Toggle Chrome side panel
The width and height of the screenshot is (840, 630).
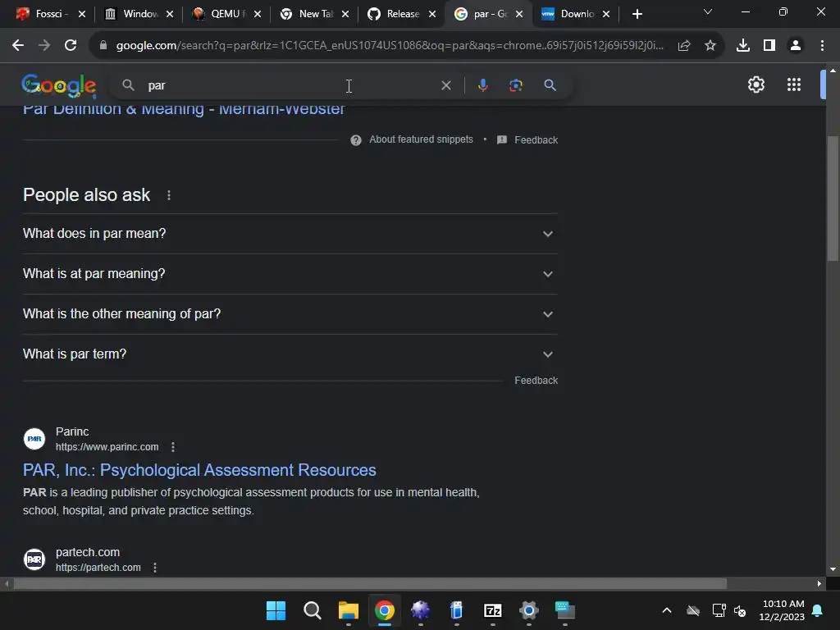[x=769, y=46]
